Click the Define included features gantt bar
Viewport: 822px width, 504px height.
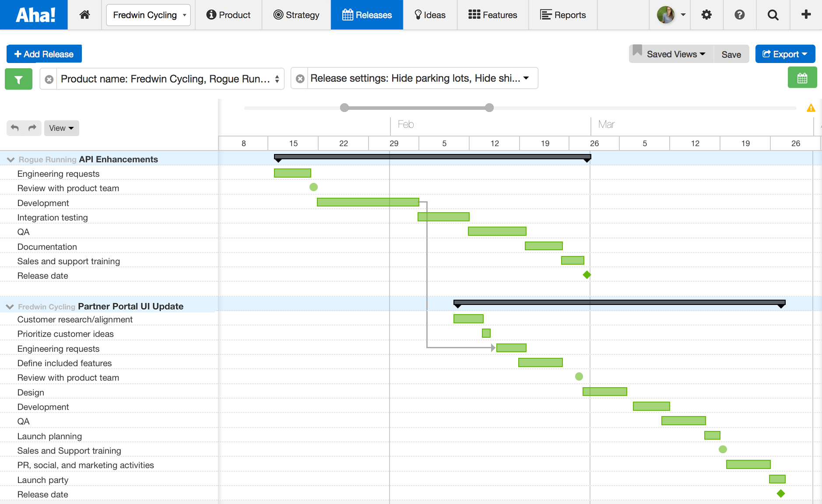tap(541, 362)
